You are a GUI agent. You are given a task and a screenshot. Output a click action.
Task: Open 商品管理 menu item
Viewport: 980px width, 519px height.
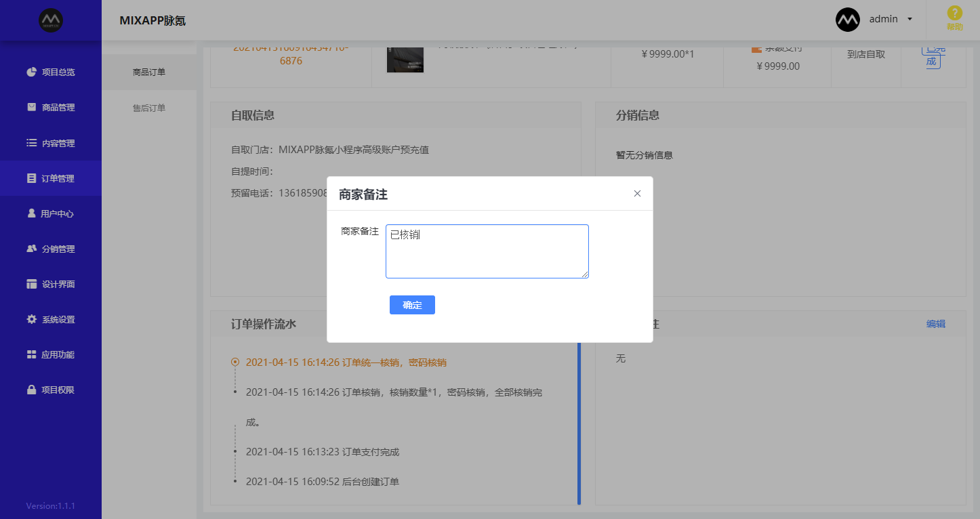pyautogui.click(x=51, y=107)
